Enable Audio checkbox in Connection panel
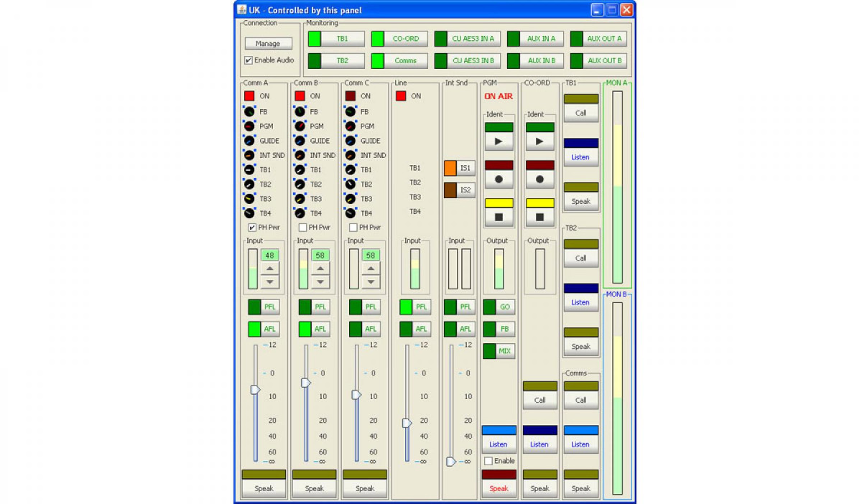The image size is (862, 504). click(249, 60)
